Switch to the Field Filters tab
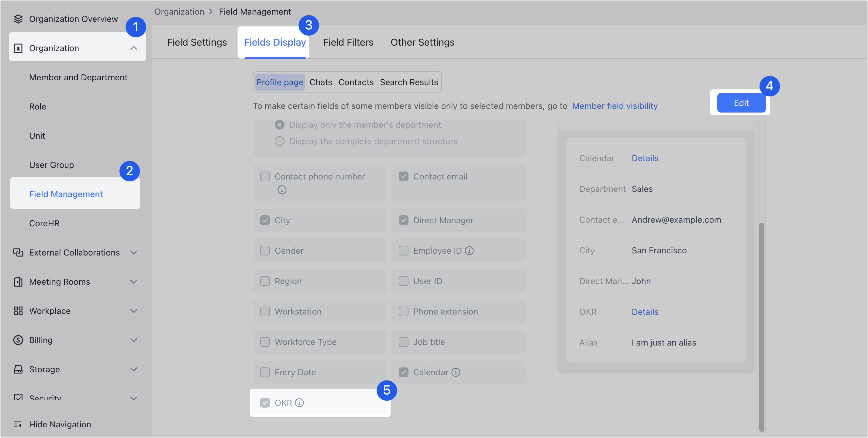The width and height of the screenshot is (868, 438). 348,42
